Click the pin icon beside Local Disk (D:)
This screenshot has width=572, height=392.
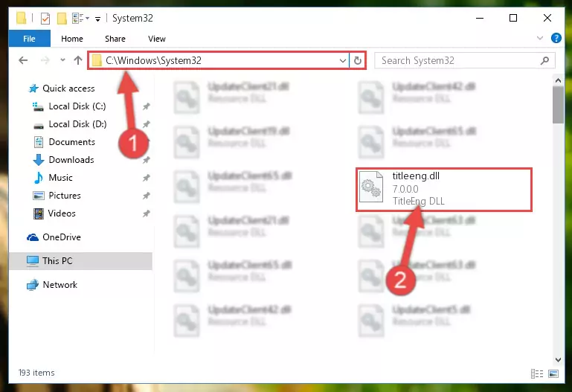pos(147,124)
